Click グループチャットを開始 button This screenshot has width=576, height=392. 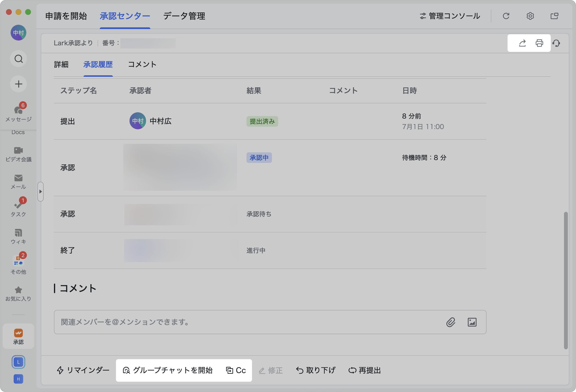(x=168, y=370)
